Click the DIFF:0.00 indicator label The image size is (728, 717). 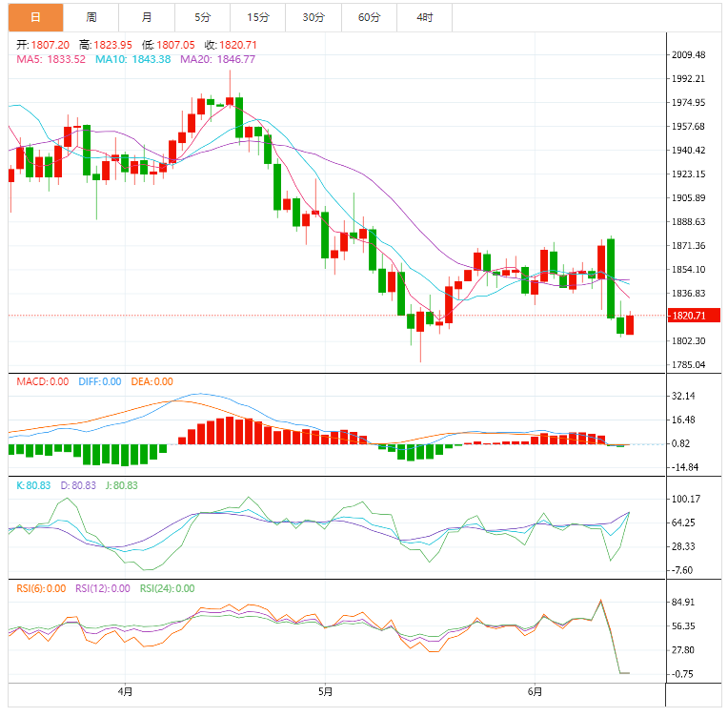(100, 382)
